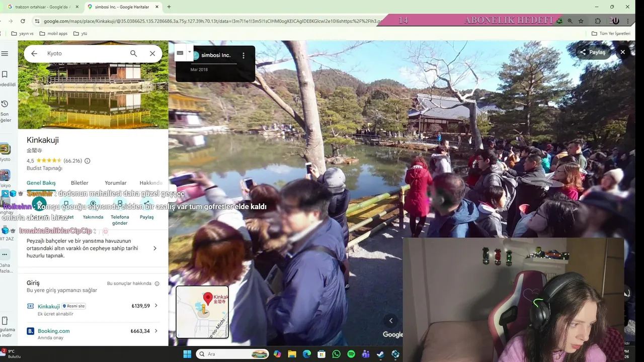Click the Windows Start button
This screenshot has width=644, height=362.
coord(187,354)
